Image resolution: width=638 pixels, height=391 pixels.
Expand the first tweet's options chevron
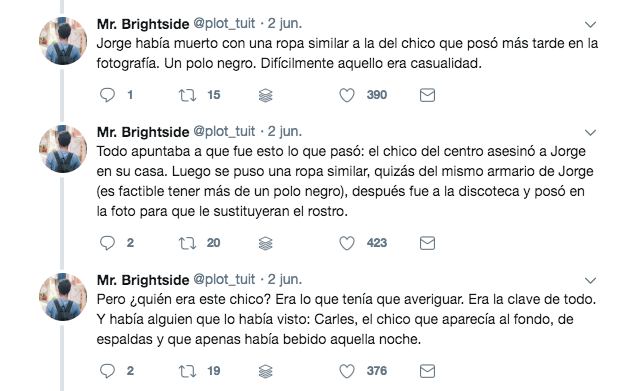point(590,24)
